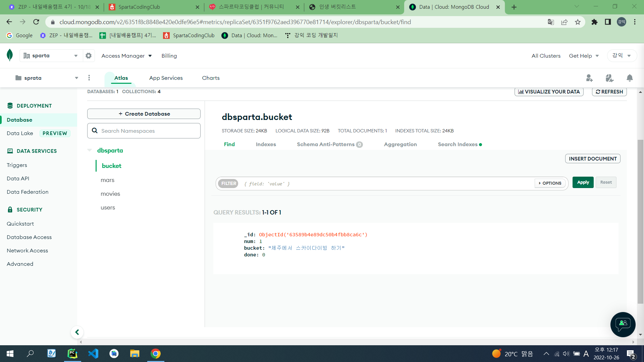Screen dimensions: 644x362
Task: Open organization settings gear icon
Action: click(x=89, y=56)
